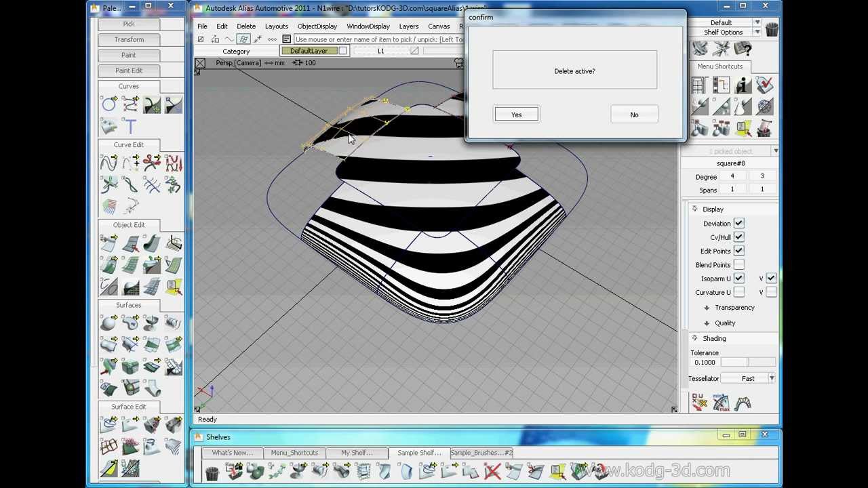Enable the Curvature U checkbox
The height and width of the screenshot is (488, 868).
tap(738, 292)
